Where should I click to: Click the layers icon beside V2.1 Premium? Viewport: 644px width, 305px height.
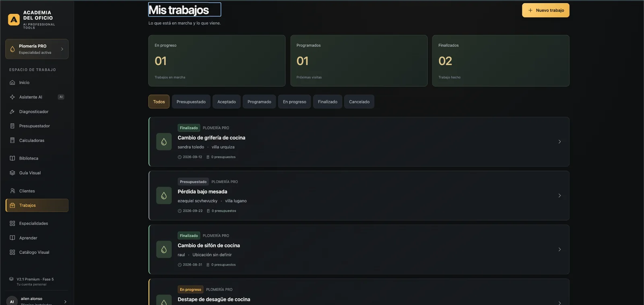point(11,279)
